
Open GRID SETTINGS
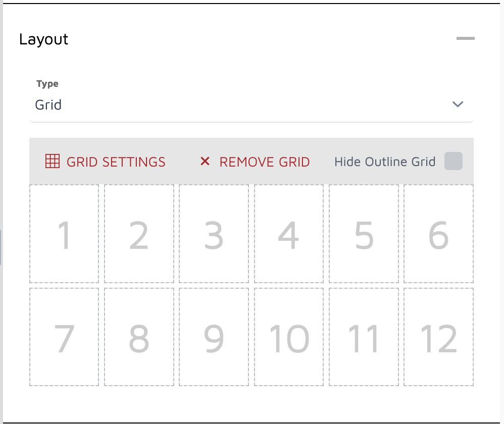116,162
